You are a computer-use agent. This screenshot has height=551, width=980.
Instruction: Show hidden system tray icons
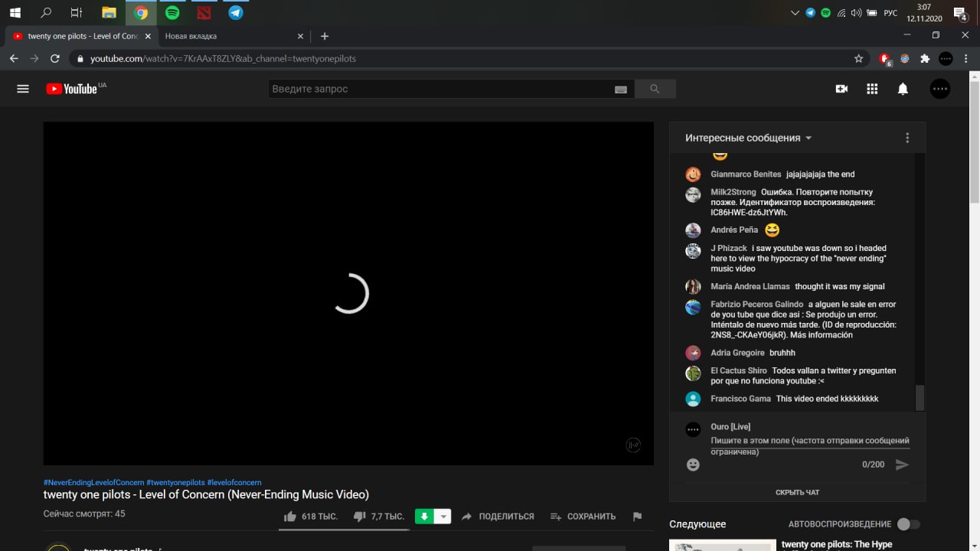point(795,13)
